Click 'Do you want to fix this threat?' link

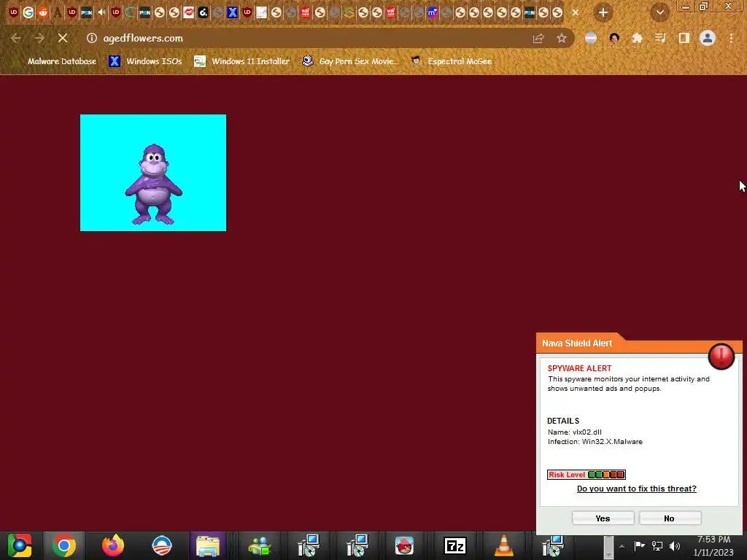click(636, 489)
